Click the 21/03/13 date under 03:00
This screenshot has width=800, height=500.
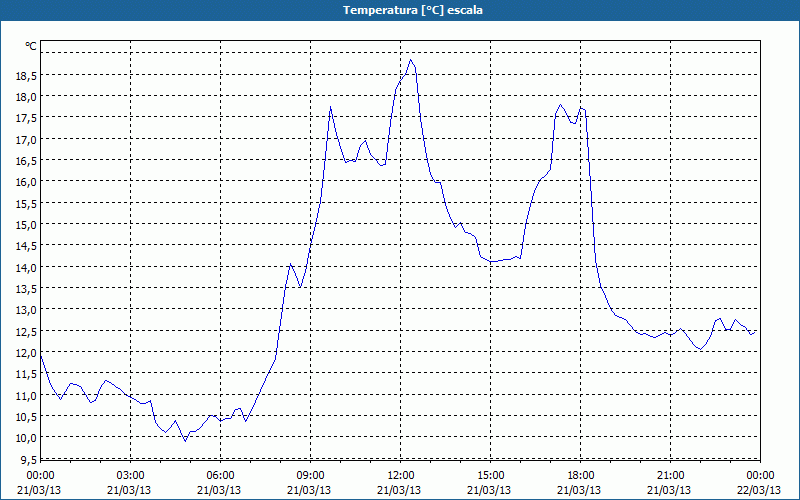pos(129,490)
